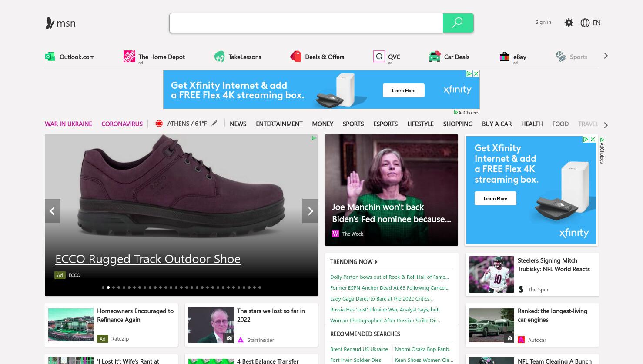
Task: Open Dolly Parton trending story
Action: tap(389, 277)
